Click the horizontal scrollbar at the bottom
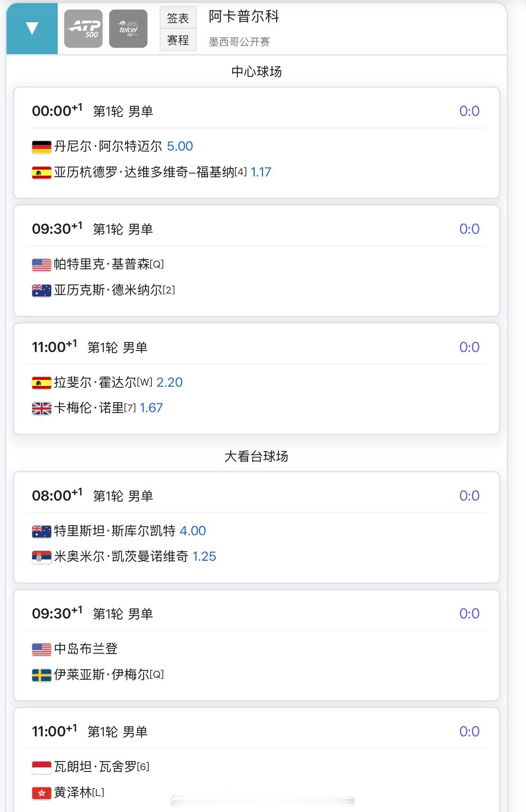Image resolution: width=526 pixels, height=812 pixels. pos(263,801)
